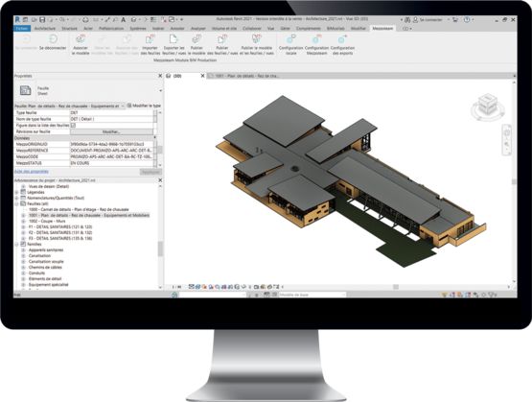This screenshot has width=532, height=402.
Task: Select 1001 - Plan de détails sheet in browser
Action: pos(89,215)
